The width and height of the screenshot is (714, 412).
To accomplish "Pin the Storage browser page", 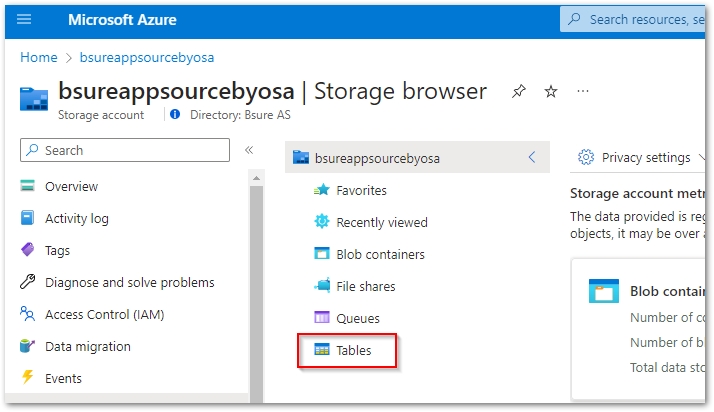I will (518, 92).
